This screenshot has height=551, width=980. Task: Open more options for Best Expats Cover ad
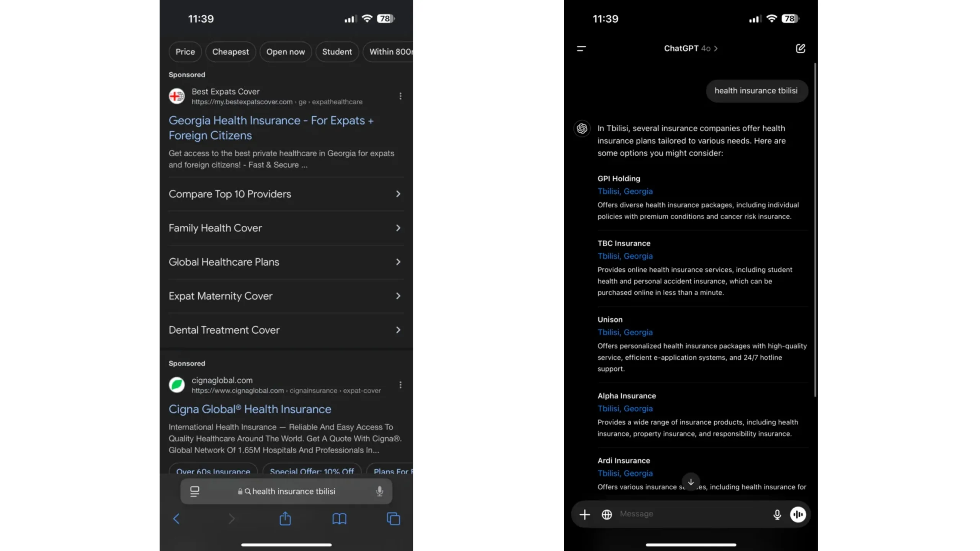point(400,96)
